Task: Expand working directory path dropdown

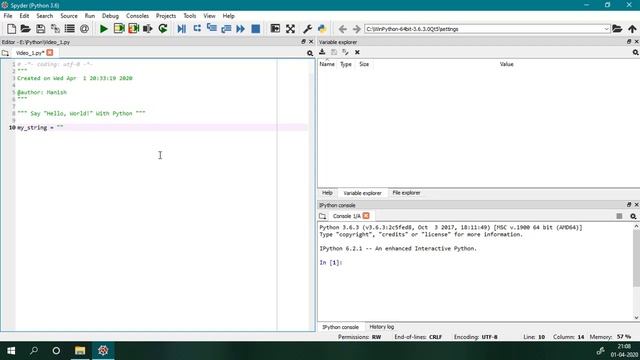Action: [x=607, y=29]
